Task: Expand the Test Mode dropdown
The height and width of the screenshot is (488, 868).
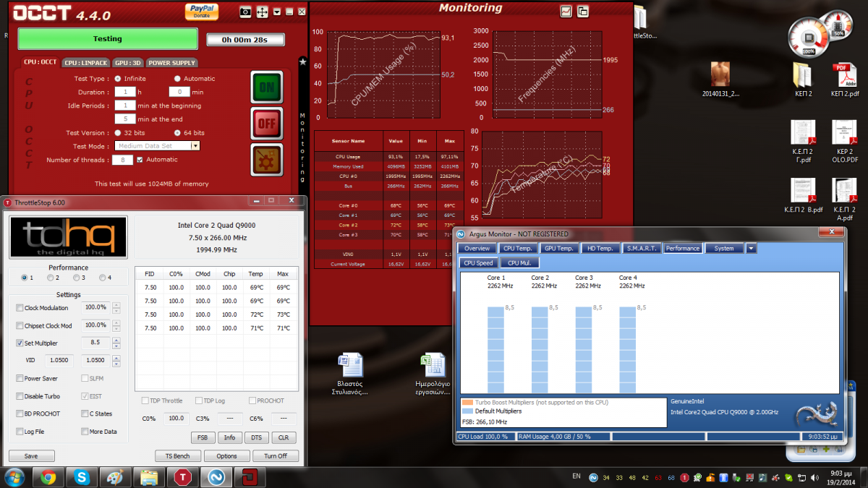Action: pyautogui.click(x=195, y=146)
